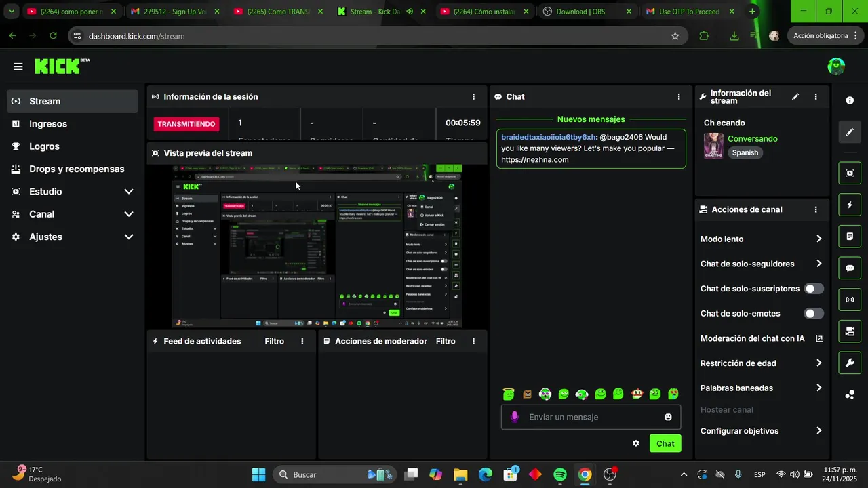The image size is (868, 488).
Task: Toggle the channel actions icon in right toolbar
Action: pos(850,331)
